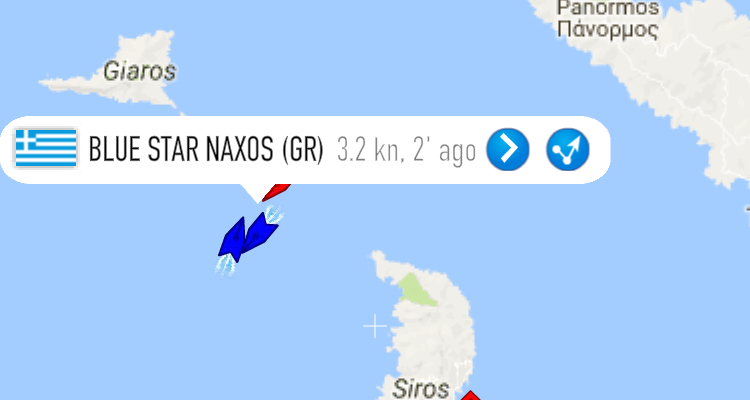The width and height of the screenshot is (750, 400).
Task: Click the popup's pointer tail above the ships
Action: pos(257,192)
